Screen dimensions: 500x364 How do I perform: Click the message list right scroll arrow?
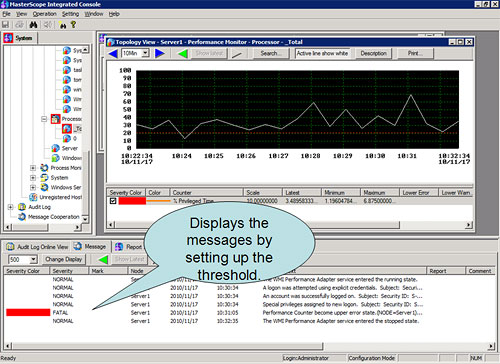tap(491, 346)
